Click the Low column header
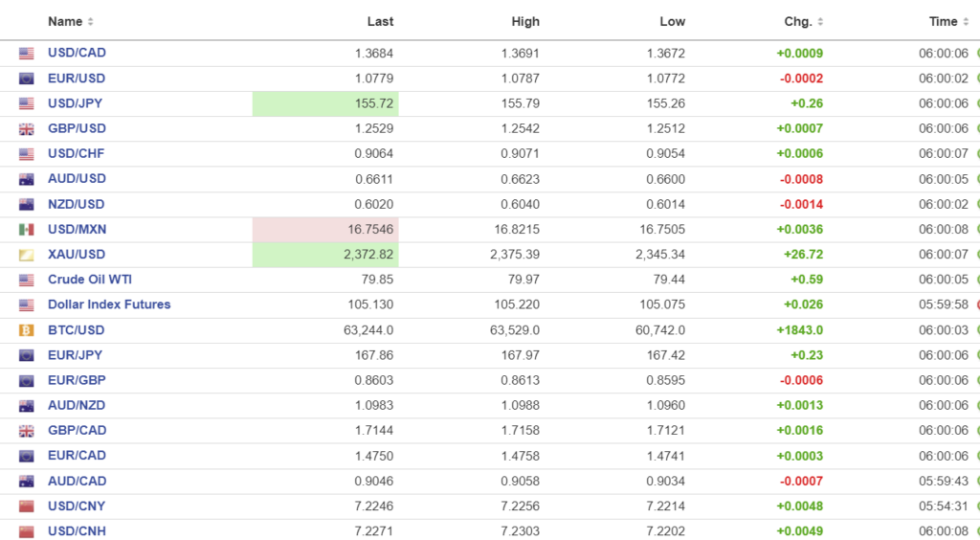 click(x=673, y=21)
